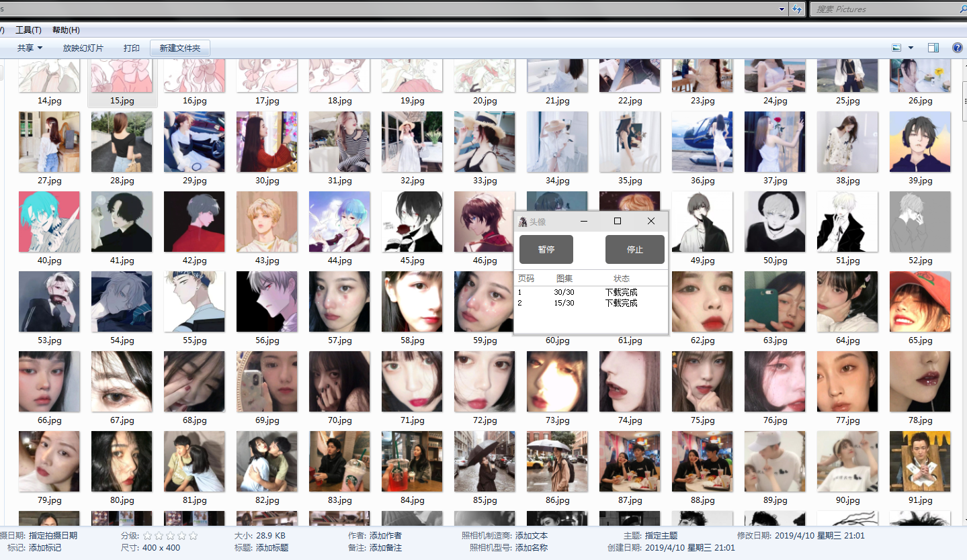Open the 工具(T) menu
The height and width of the screenshot is (560, 967).
pos(28,30)
